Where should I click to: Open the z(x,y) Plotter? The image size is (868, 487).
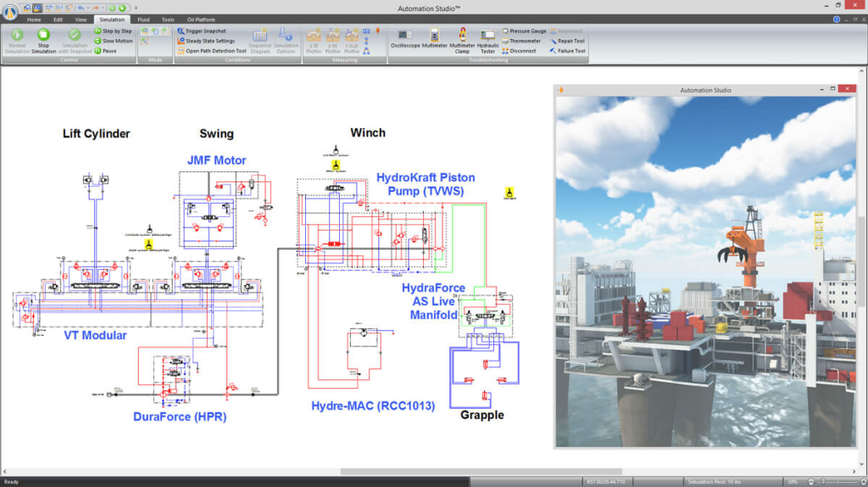(352, 42)
